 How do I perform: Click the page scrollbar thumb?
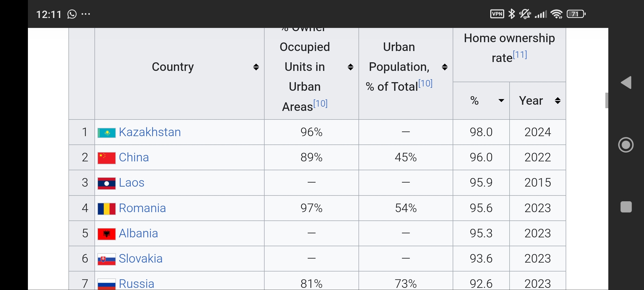(x=606, y=100)
